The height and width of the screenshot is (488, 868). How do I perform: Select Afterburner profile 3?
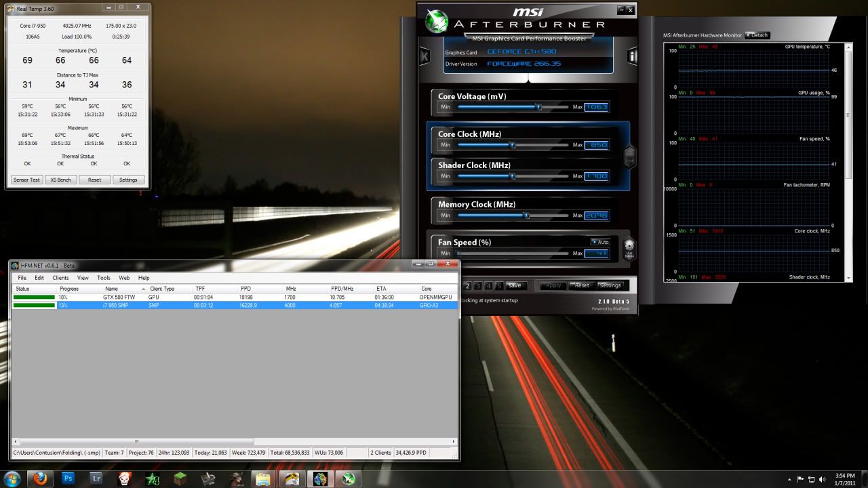(477, 285)
